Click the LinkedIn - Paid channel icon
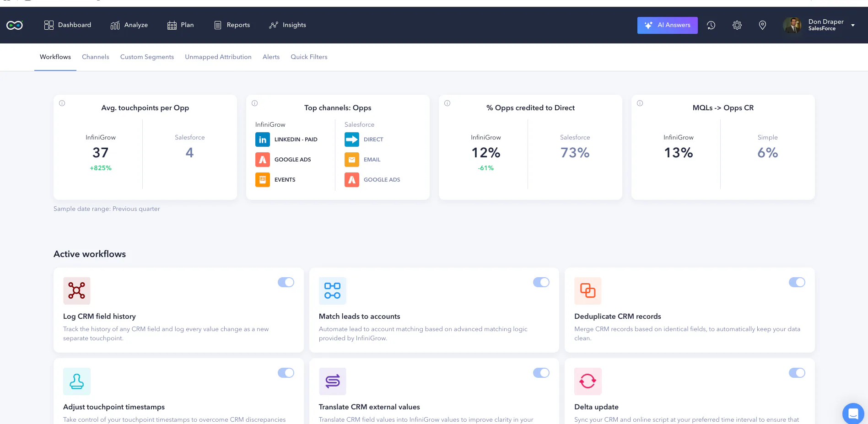 coord(263,140)
